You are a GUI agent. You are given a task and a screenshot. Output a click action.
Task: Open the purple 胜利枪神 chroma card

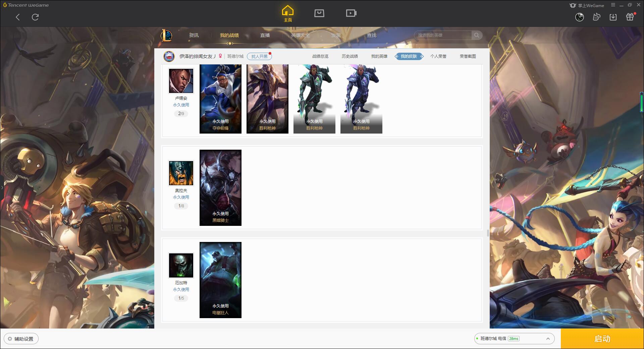click(x=361, y=99)
